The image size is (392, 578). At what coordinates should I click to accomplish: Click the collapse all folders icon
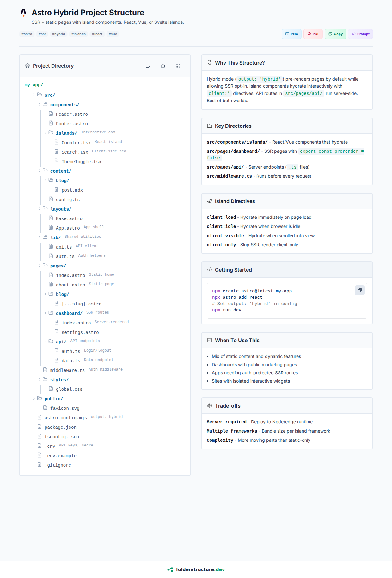(163, 66)
